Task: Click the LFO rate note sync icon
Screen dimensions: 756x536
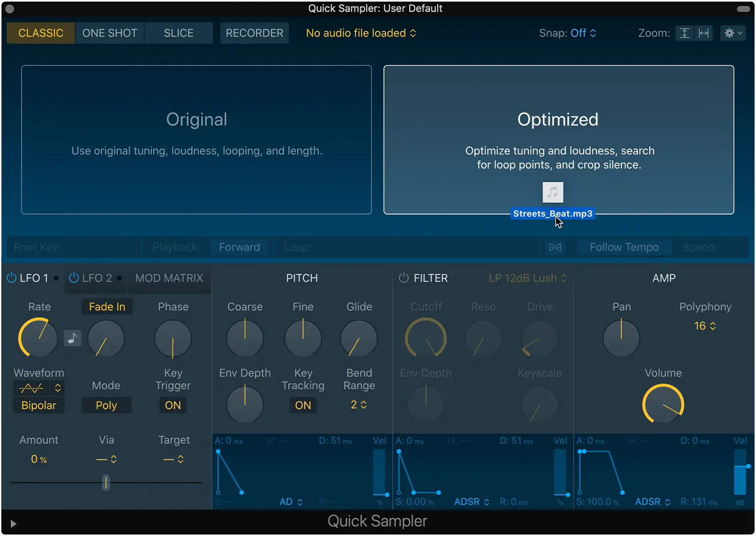Action: tap(72, 338)
